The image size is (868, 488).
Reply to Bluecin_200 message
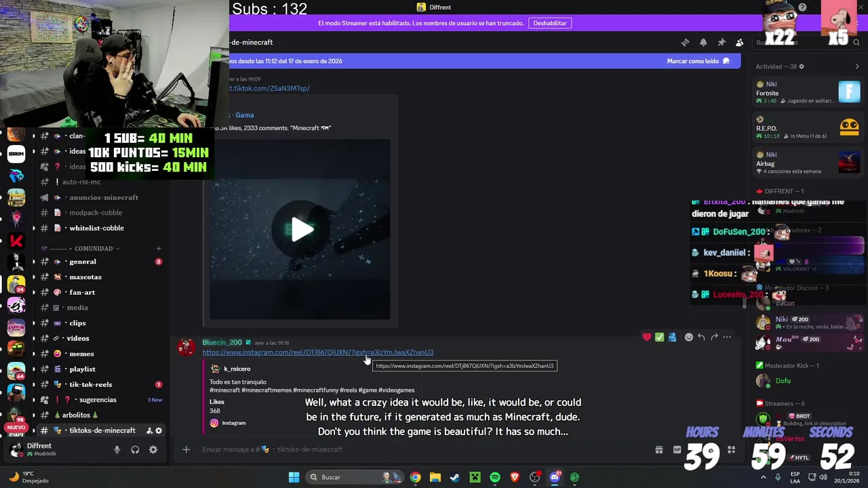[701, 337]
